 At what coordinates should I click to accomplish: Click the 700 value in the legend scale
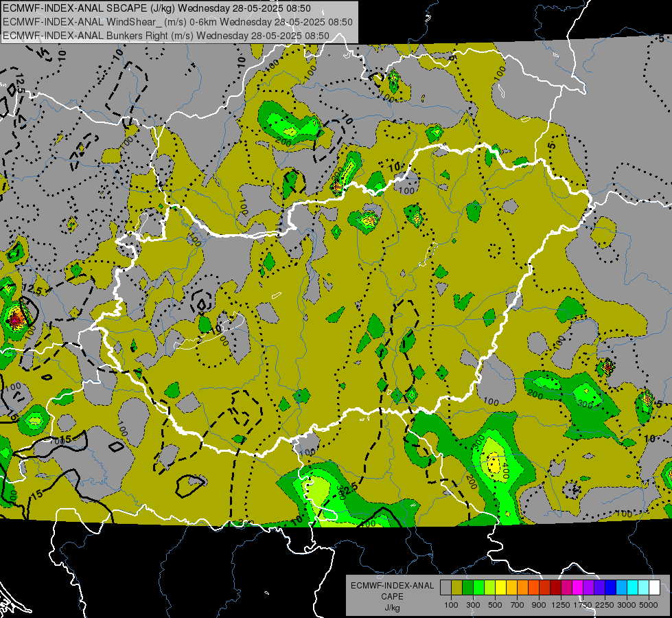(518, 605)
